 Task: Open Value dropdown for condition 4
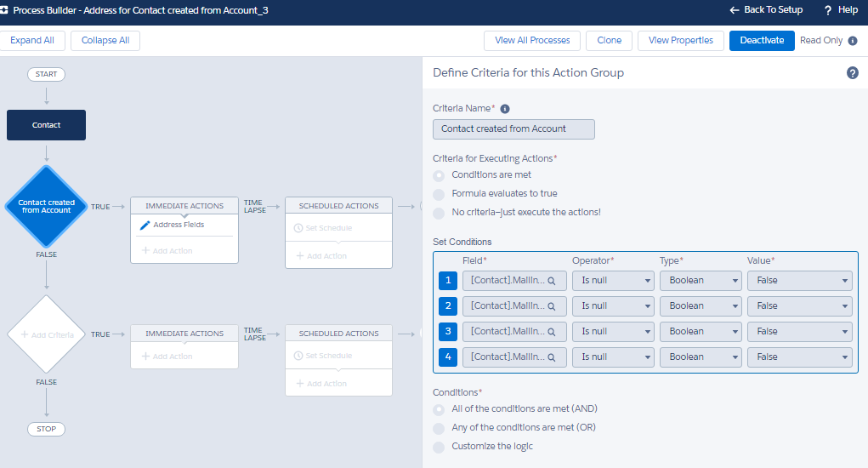[799, 357]
